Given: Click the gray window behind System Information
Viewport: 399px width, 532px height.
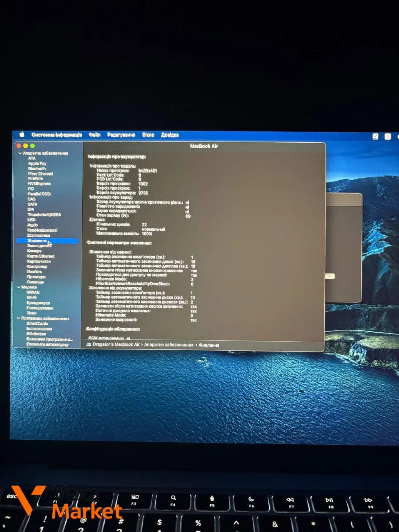Looking at the screenshot, I should (x=343, y=248).
